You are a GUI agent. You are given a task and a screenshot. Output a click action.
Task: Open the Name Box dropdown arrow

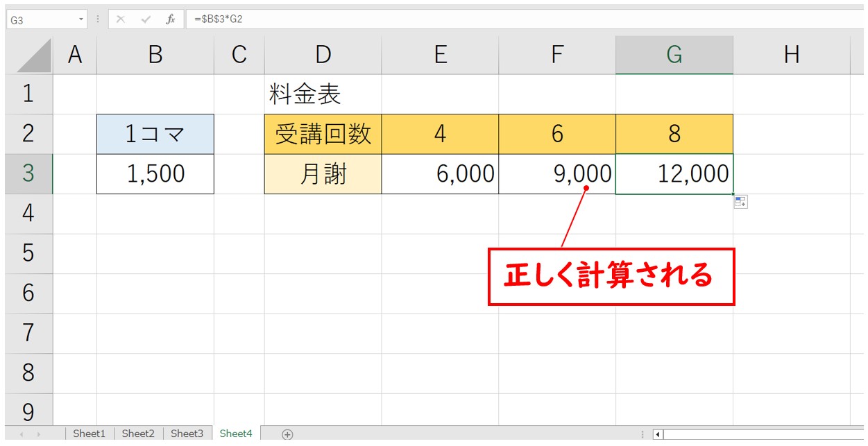(82, 19)
